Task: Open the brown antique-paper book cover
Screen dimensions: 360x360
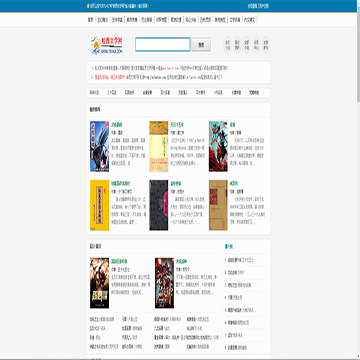Action: [x=218, y=205]
